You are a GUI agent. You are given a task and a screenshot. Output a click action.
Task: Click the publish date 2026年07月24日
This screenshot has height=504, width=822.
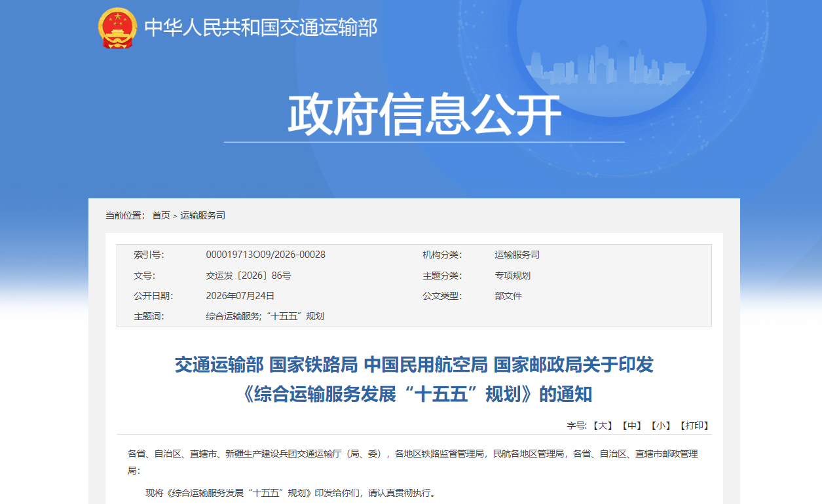point(240,296)
